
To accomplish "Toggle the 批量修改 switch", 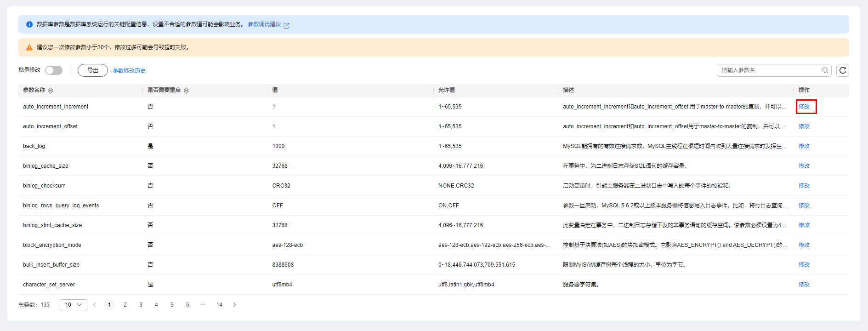I will 54,70.
